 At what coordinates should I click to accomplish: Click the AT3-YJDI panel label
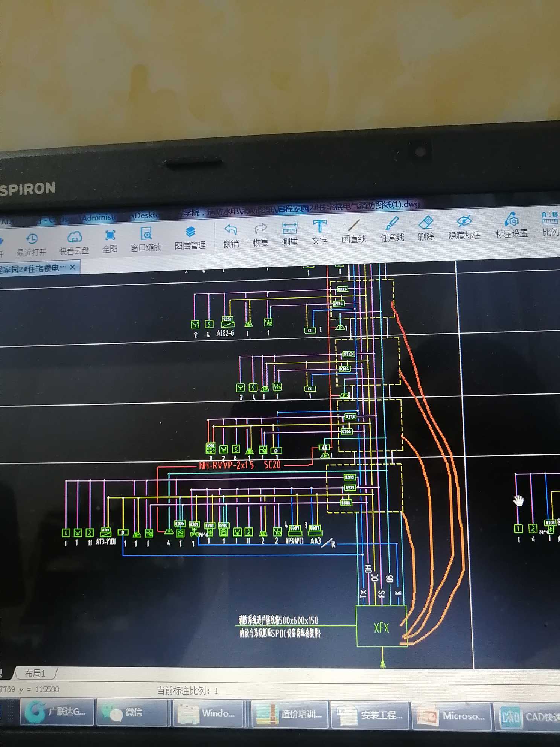pos(106,542)
